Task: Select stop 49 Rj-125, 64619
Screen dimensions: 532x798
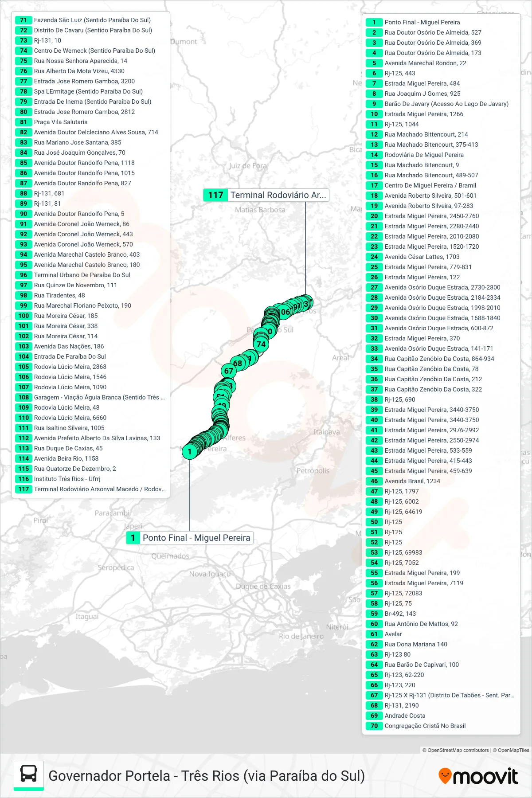Action: click(441, 512)
